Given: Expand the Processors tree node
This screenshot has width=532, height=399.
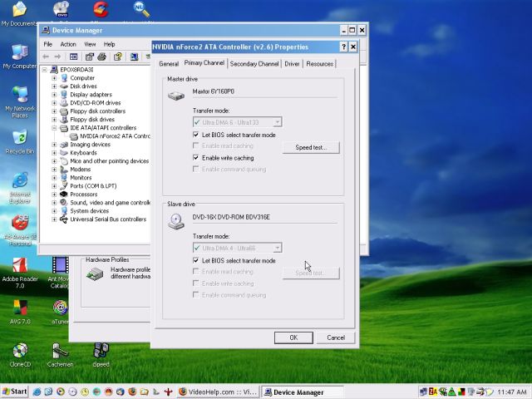Looking at the screenshot, I should (54, 195).
